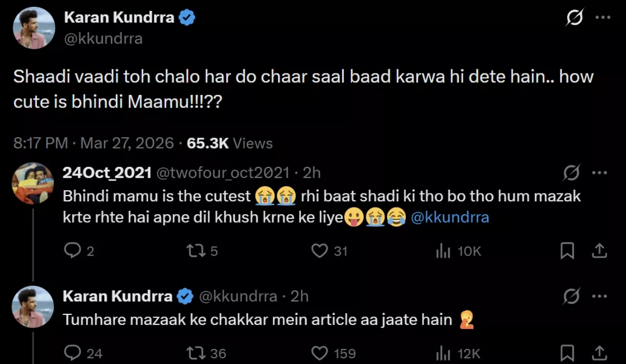The height and width of the screenshot is (364, 626).
Task: Click the 65.3K Views count
Action: (x=230, y=143)
